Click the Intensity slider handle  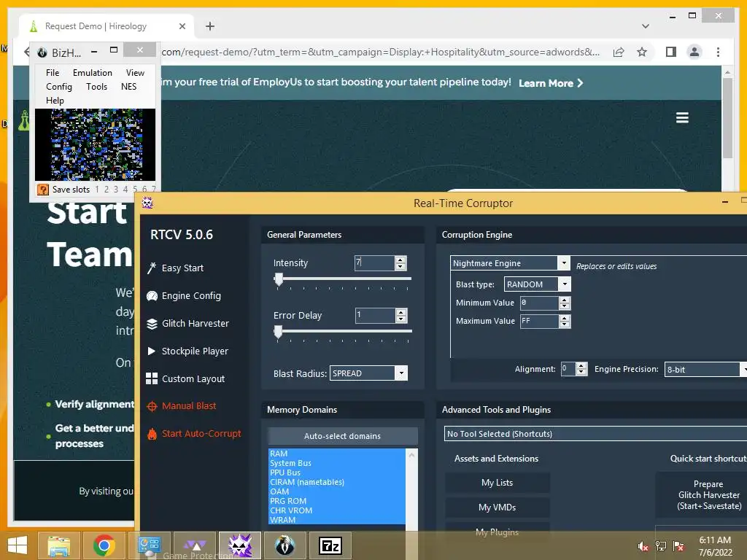point(279,280)
